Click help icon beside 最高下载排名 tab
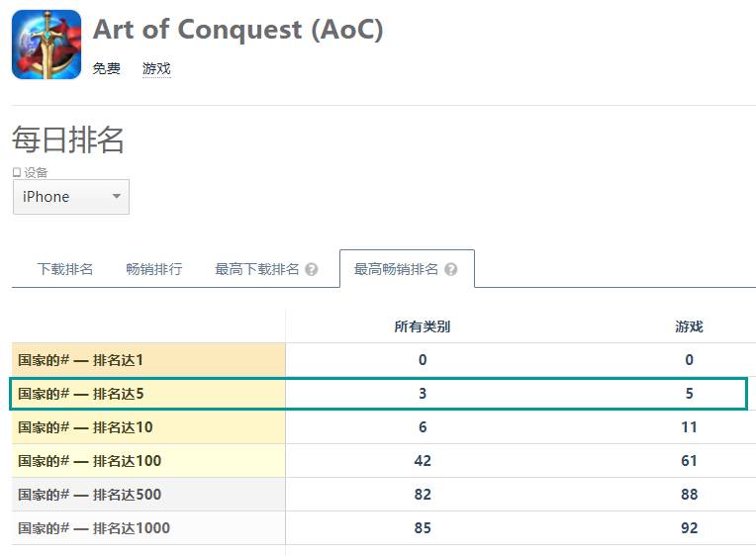756x556 pixels. (x=312, y=269)
